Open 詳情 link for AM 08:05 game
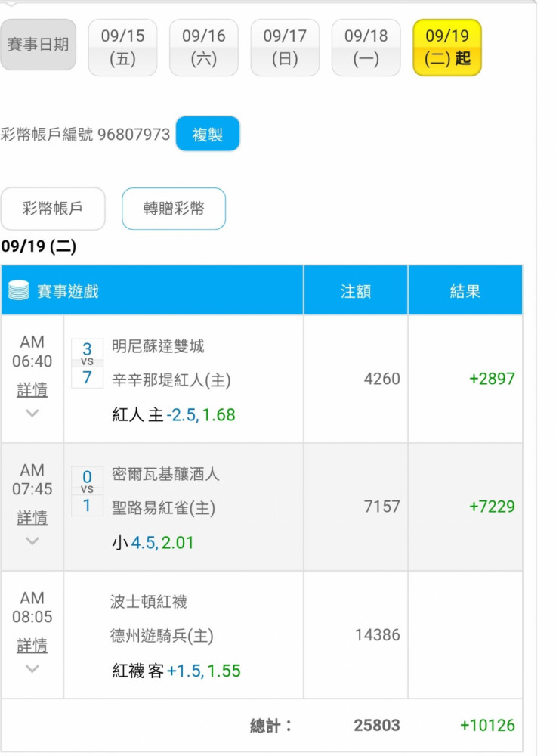This screenshot has width=556, height=756. coord(32,645)
